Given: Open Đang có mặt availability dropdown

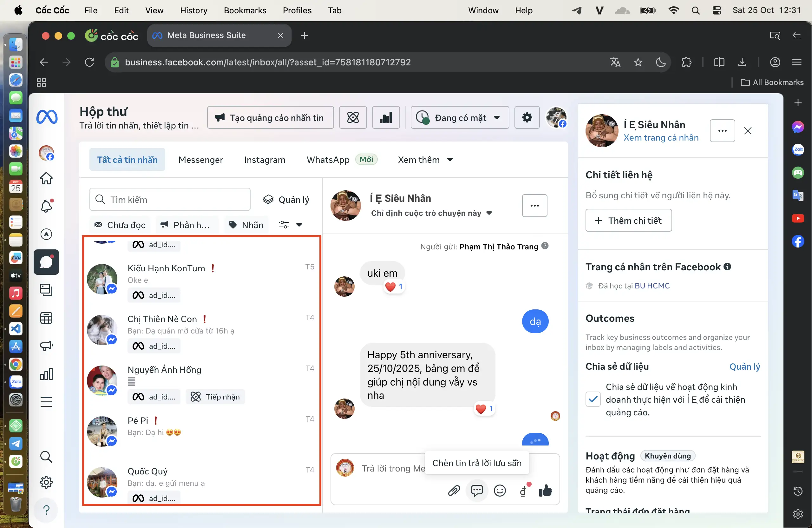Looking at the screenshot, I should pos(460,118).
